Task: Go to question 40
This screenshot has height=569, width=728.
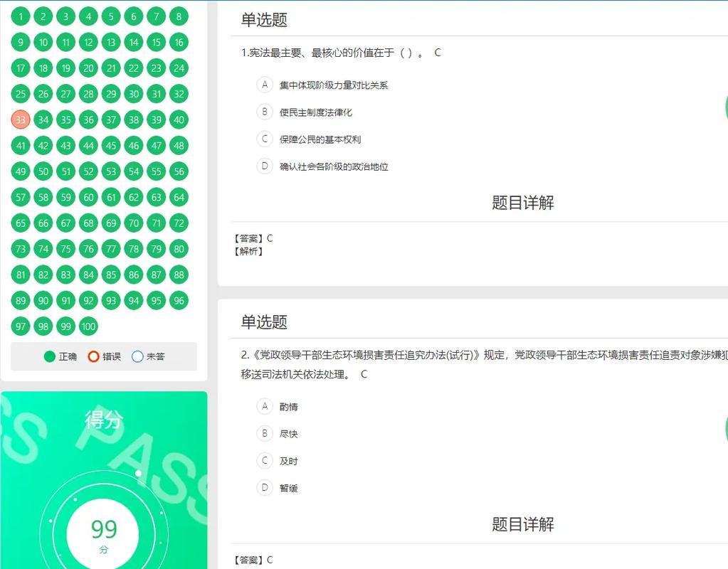Action: tap(179, 119)
